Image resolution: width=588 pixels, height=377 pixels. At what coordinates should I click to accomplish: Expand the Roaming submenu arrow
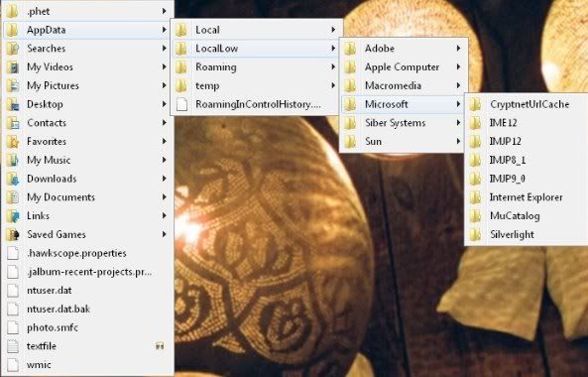[333, 67]
